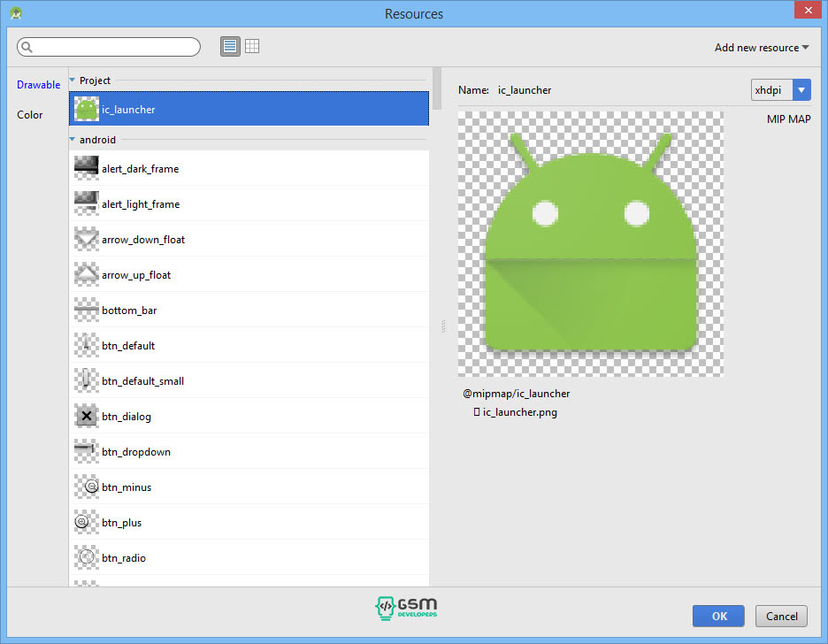
Task: Collapse the Project section
Action: 73,80
